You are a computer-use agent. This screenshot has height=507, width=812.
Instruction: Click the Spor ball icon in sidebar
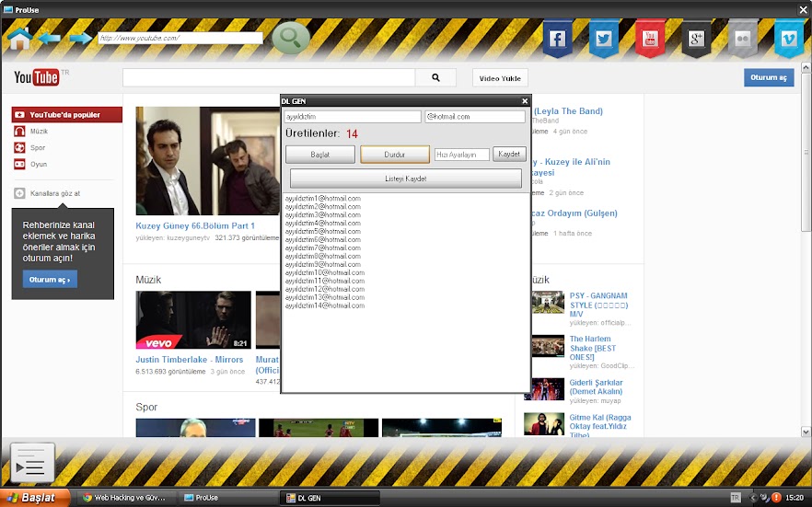tap(19, 147)
